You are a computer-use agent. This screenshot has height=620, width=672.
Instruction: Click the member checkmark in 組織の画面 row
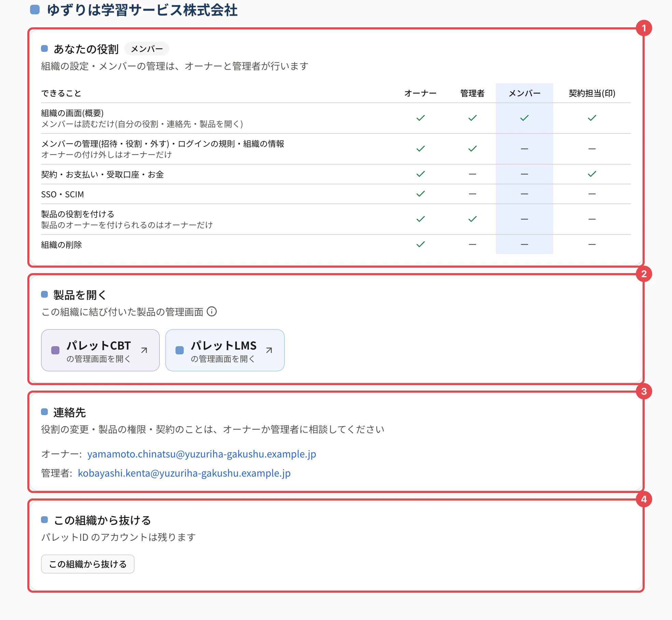(524, 118)
